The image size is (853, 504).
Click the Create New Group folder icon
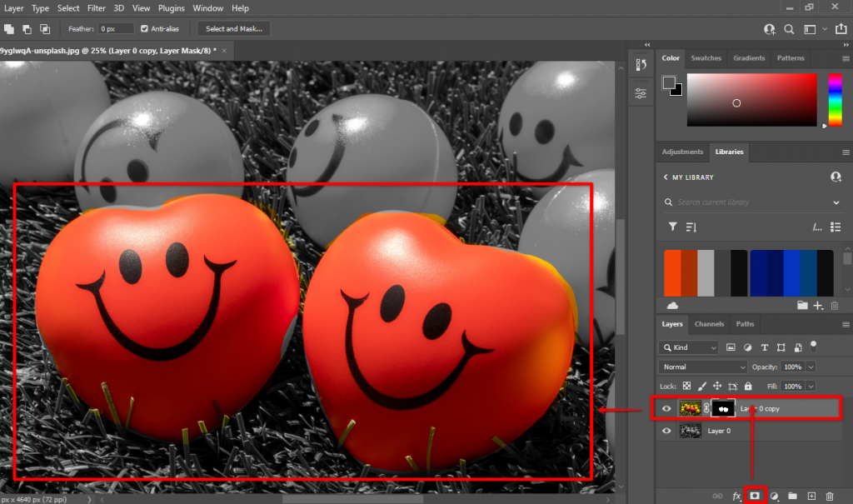(794, 496)
